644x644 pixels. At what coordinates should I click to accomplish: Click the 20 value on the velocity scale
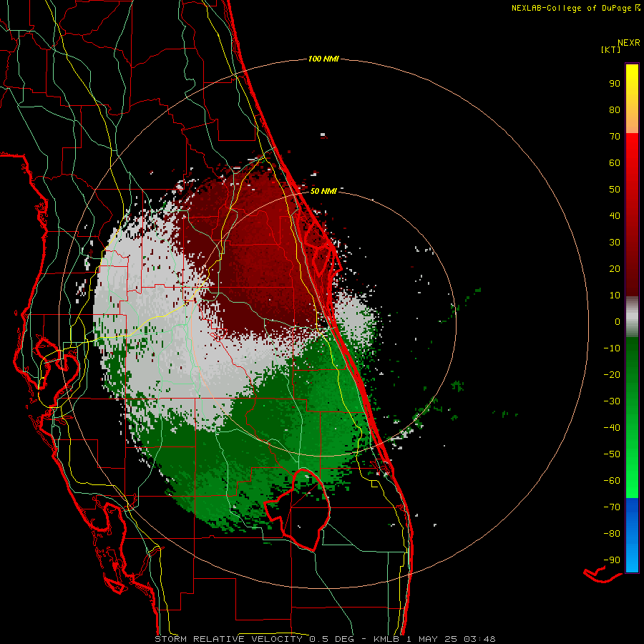pyautogui.click(x=615, y=269)
